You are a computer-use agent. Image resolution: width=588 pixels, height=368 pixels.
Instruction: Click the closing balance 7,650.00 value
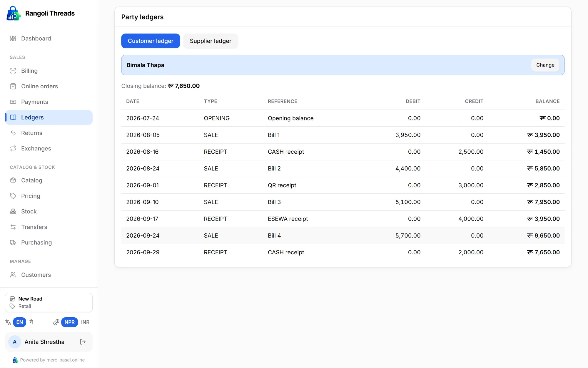coord(184,86)
